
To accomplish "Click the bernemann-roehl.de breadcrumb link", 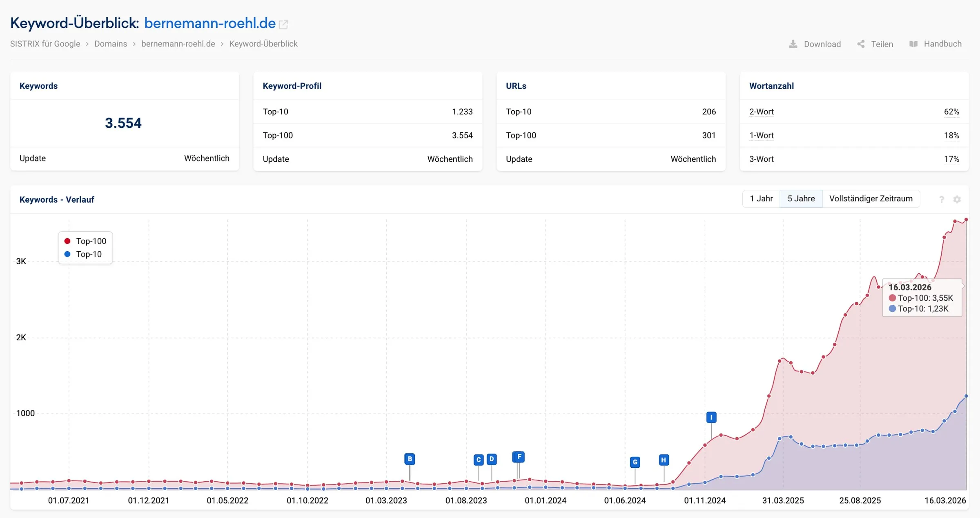I will 178,44.
